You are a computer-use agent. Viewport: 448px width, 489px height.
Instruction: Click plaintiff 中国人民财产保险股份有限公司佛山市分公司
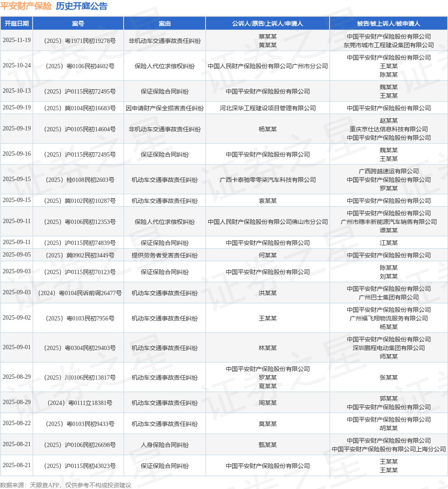268,222
